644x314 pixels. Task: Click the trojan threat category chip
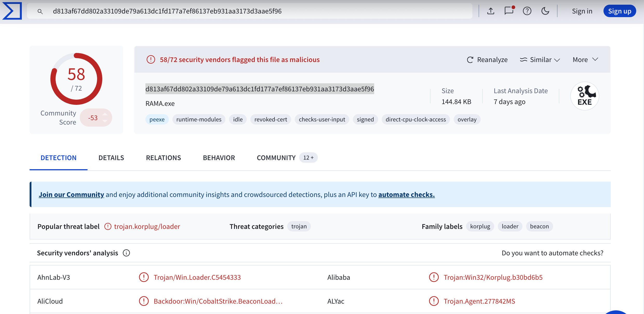(299, 226)
